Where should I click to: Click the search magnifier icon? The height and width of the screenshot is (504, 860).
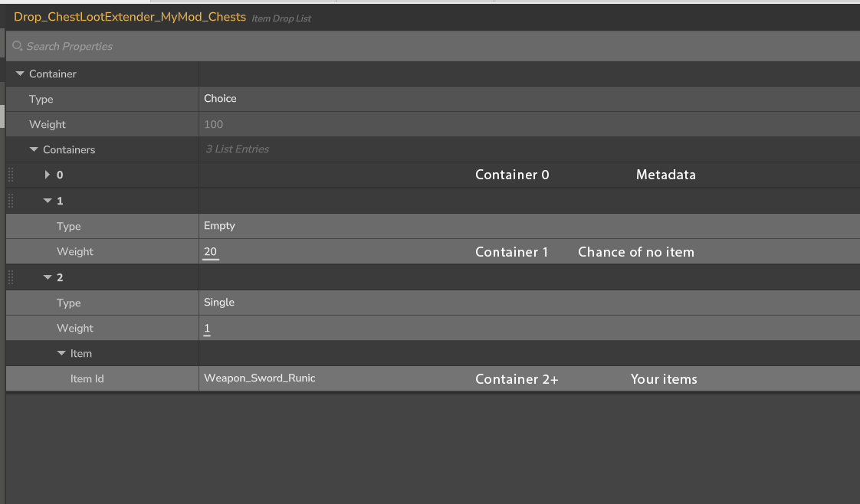18,46
